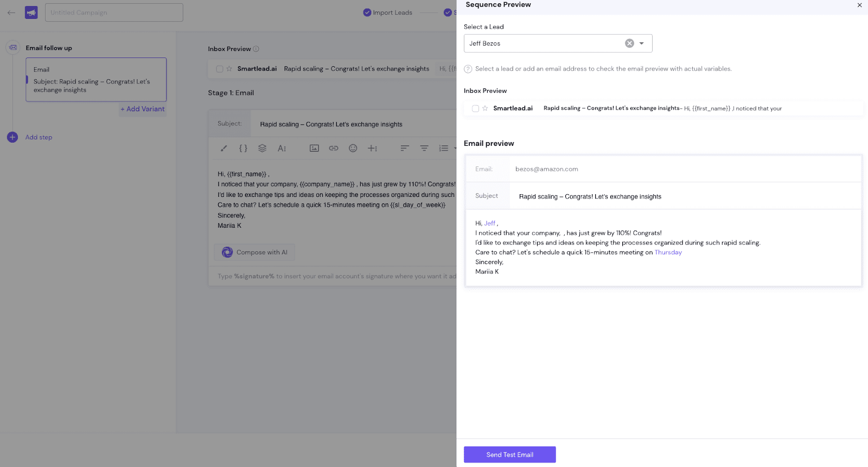Open the Smartlead logo home icon
Image resolution: width=868 pixels, height=467 pixels.
pyautogui.click(x=31, y=12)
